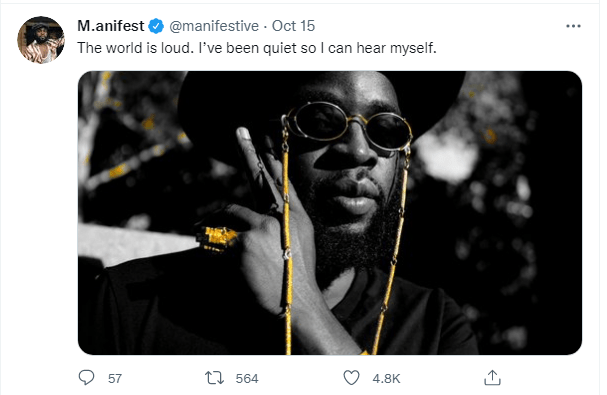Visit the @manifestive handle link
607x395 pixels.
click(x=214, y=26)
